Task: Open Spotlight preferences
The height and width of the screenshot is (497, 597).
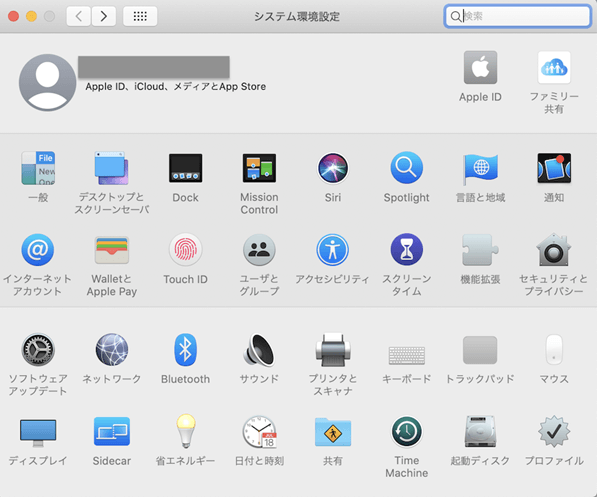Action: 407,168
